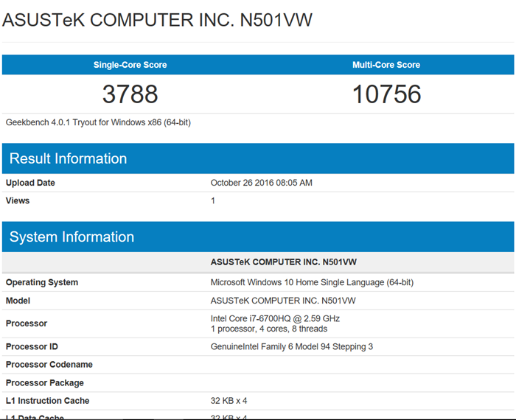The height and width of the screenshot is (420, 516).
Task: Select the L1 Instruction Cache value 32 KB x 4
Action: [229, 401]
